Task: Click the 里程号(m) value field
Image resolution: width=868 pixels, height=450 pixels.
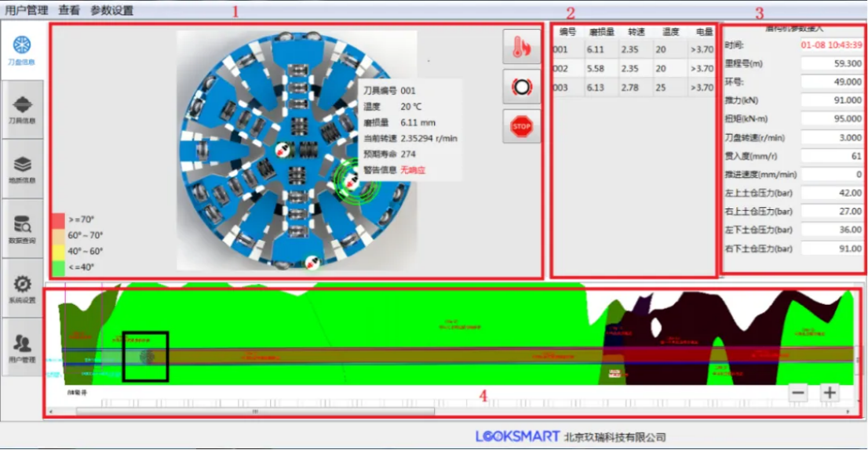Action: [832, 64]
